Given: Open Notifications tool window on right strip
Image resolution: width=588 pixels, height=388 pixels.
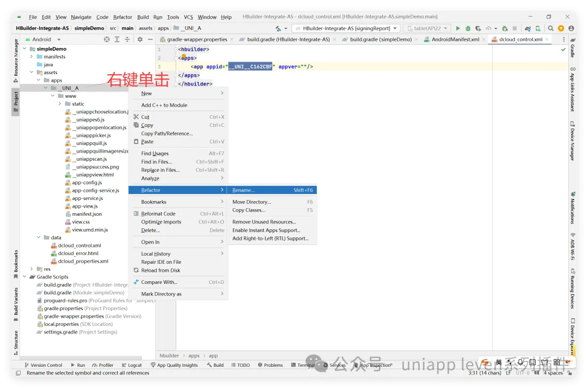Looking at the screenshot, I should (573, 208).
